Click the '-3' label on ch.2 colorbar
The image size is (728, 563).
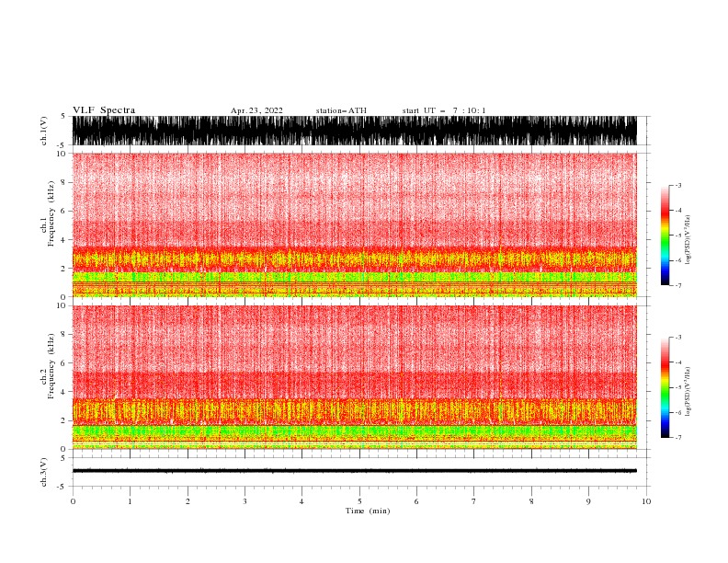677,338
